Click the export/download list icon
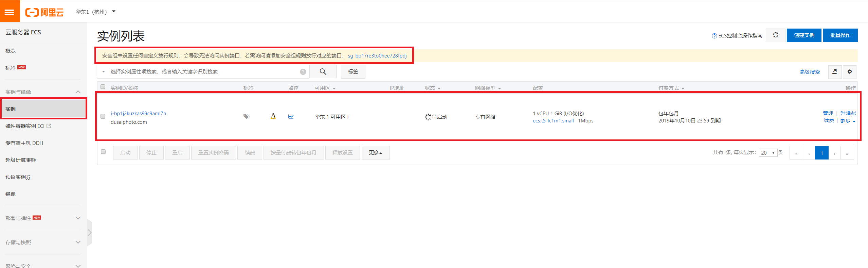This screenshot has height=268, width=868. pyautogui.click(x=835, y=72)
